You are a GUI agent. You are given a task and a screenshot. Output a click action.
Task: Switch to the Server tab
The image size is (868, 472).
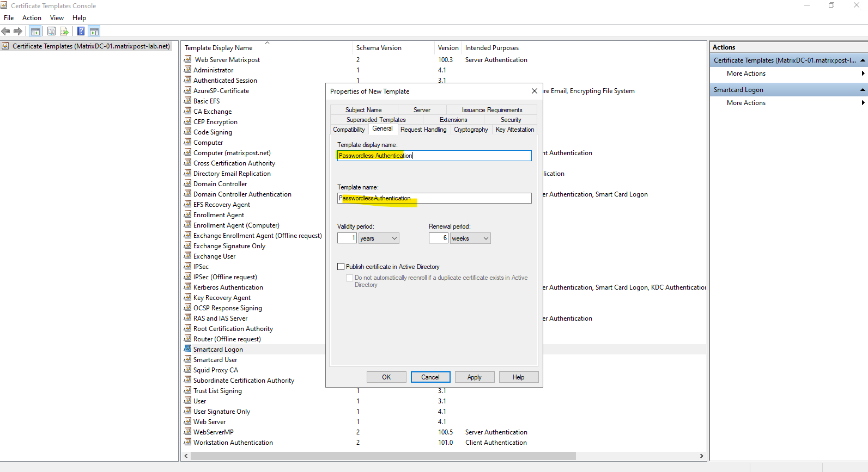(x=422, y=110)
